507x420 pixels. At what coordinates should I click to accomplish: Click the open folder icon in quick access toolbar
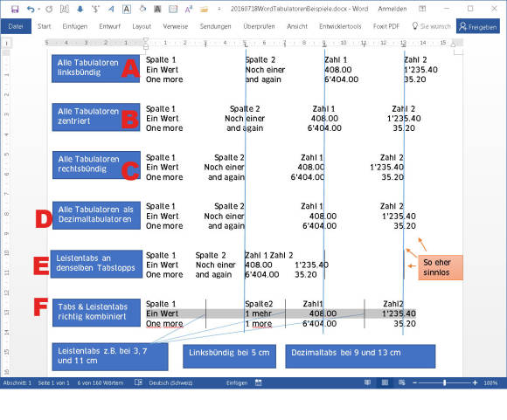tap(204, 10)
